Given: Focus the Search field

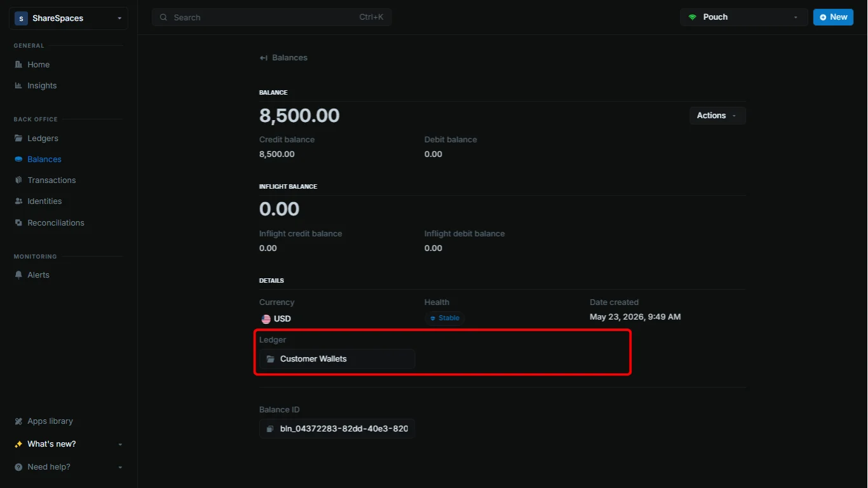Looking at the screenshot, I should click(x=271, y=17).
